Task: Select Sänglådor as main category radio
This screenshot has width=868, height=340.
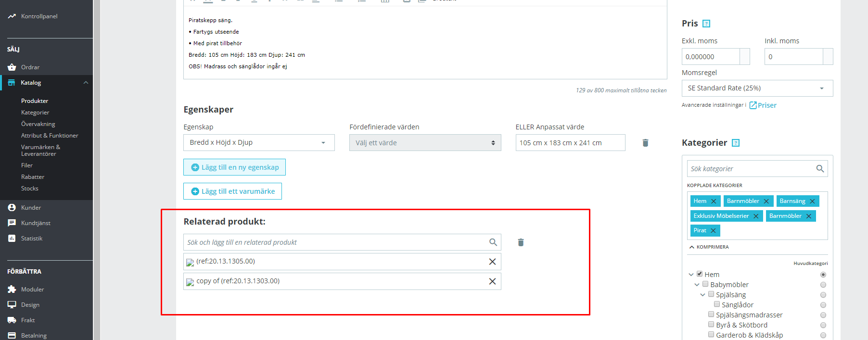Action: click(x=823, y=305)
